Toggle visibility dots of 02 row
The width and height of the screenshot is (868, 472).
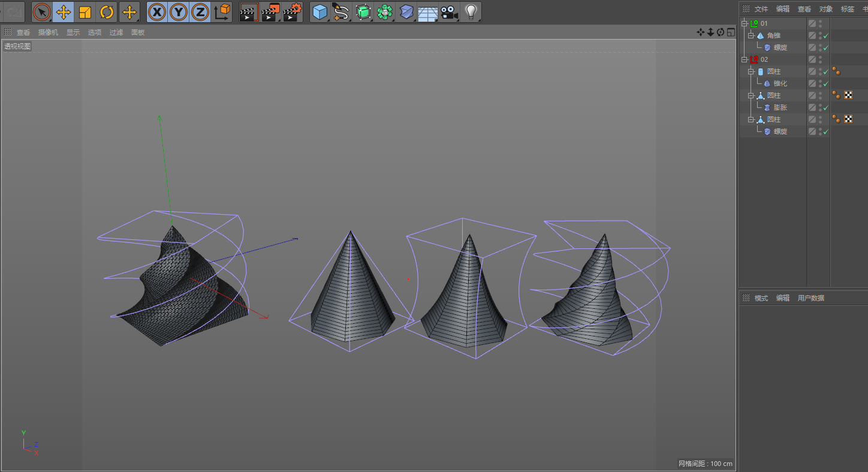(820, 59)
